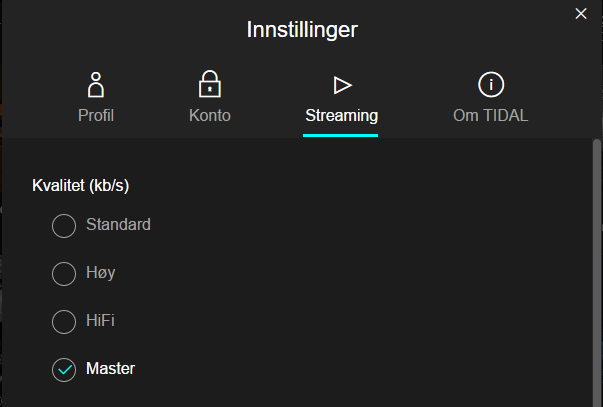
Task: Select the Standard quality radio button
Action: (64, 226)
